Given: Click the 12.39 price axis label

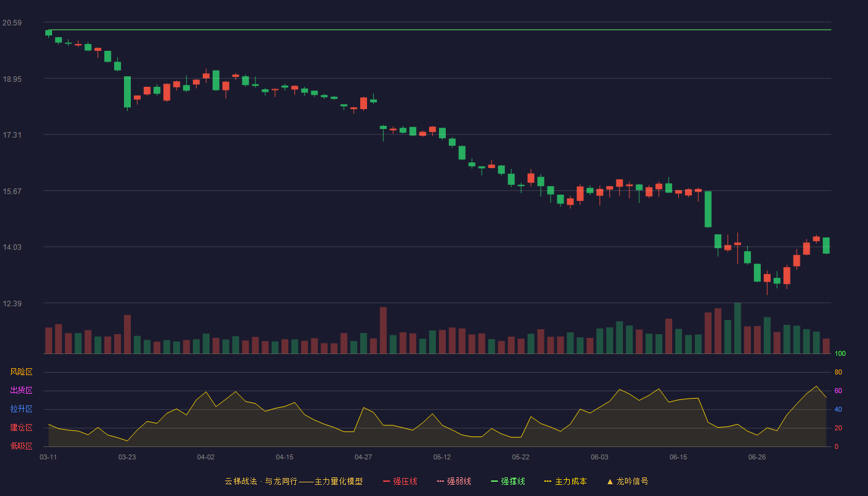Looking at the screenshot, I should click(x=12, y=303).
